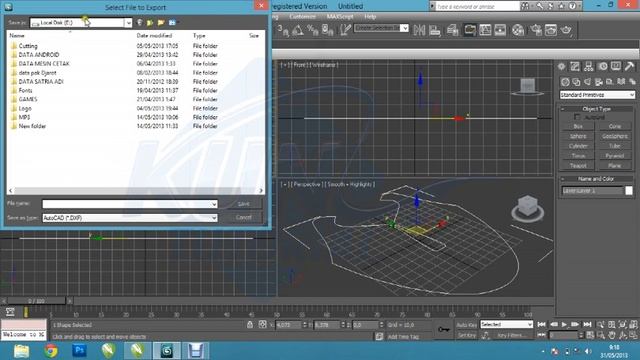Open the Save in drive dropdown
The image size is (640, 360).
tap(128, 23)
